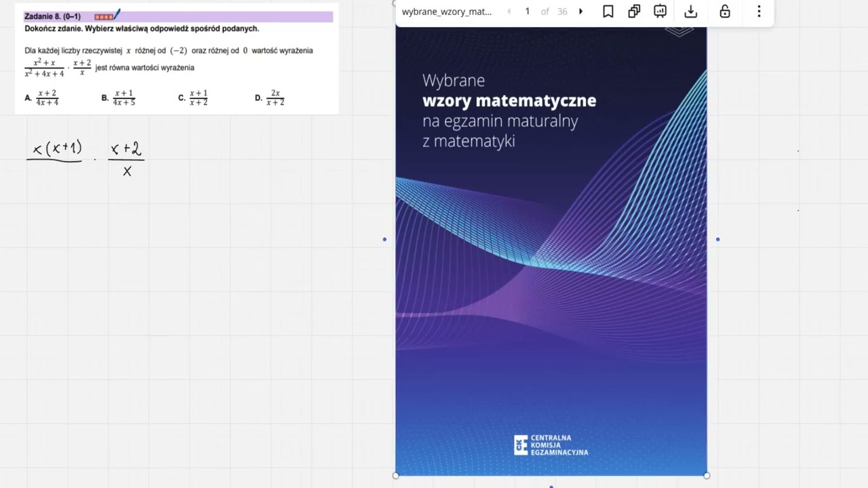This screenshot has width=868, height=488.
Task: Click the Centralna Komisja Egzaminacyjna logo
Action: [x=551, y=445]
